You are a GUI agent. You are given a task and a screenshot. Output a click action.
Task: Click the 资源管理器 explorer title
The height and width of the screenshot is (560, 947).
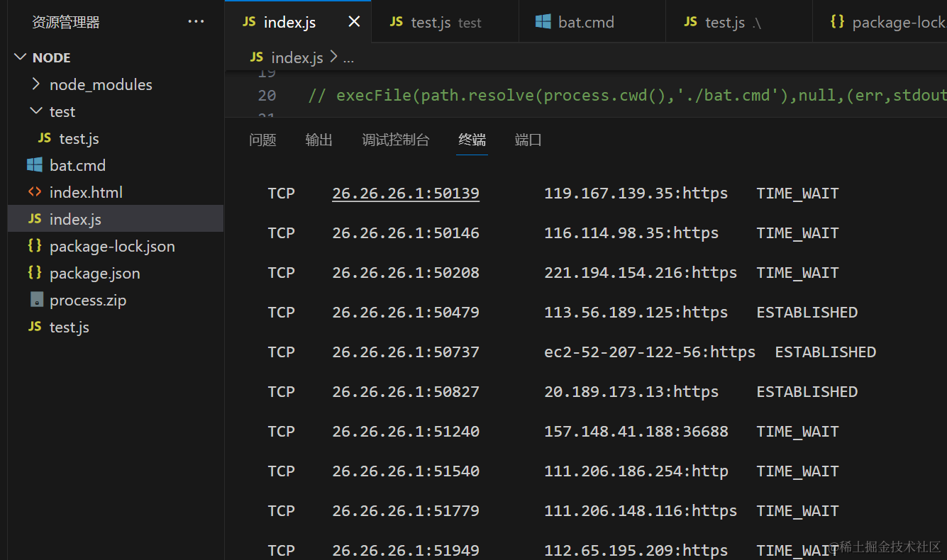65,22
